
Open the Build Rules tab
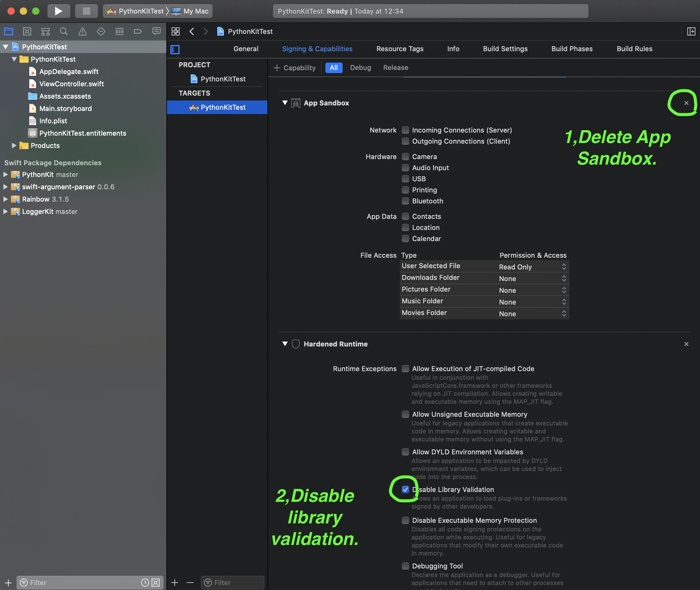click(x=634, y=49)
